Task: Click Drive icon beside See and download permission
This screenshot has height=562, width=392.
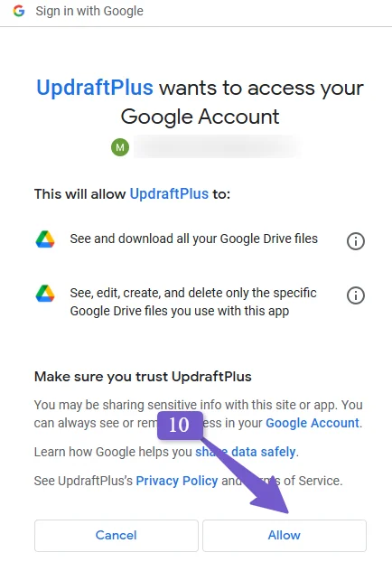Action: (x=45, y=239)
